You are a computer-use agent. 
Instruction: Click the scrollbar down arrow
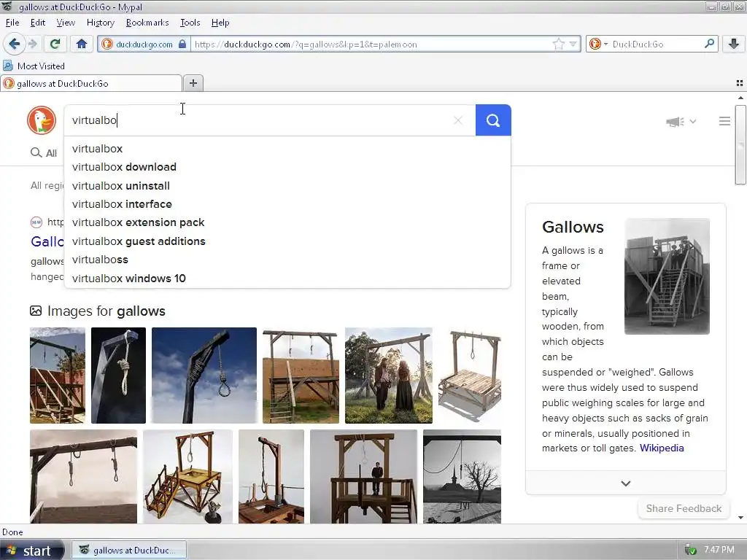740,518
